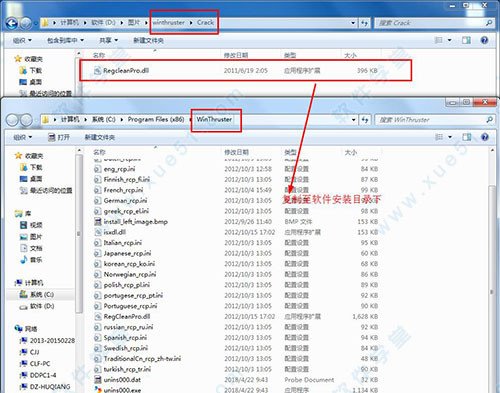Open address bar history dropdown in WinThruster window
The image size is (500, 393).
pos(353,120)
